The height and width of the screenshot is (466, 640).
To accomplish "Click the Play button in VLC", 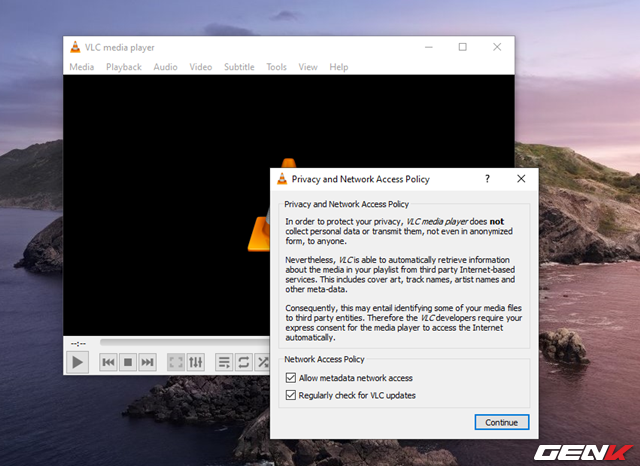I will (78, 362).
